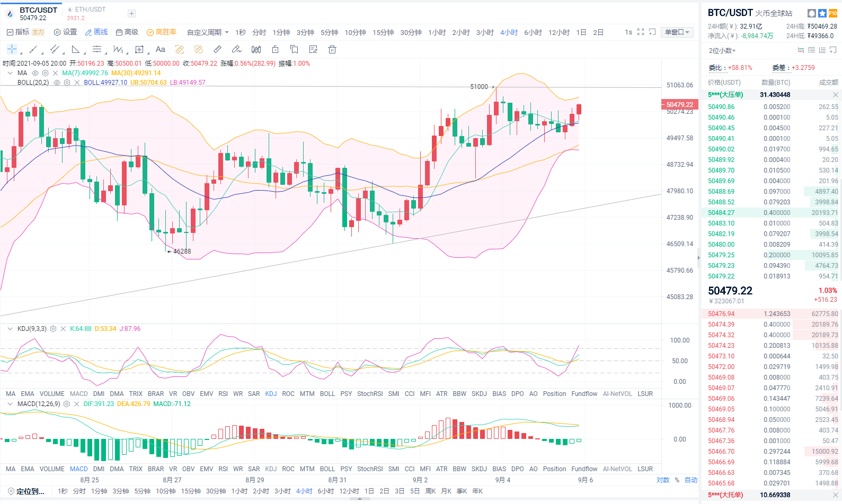842x504 pixels.
Task: Select the freehand pen drawing tool
Action: (x=237, y=49)
